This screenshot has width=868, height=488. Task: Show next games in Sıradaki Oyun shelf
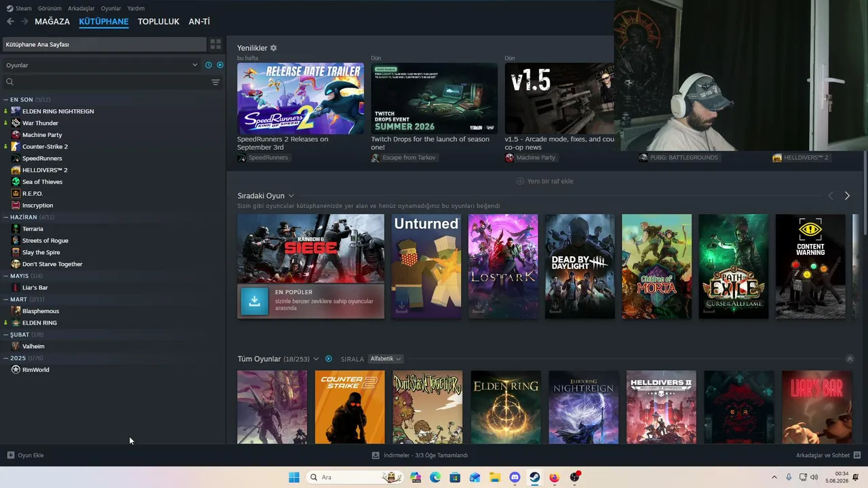[x=847, y=196]
